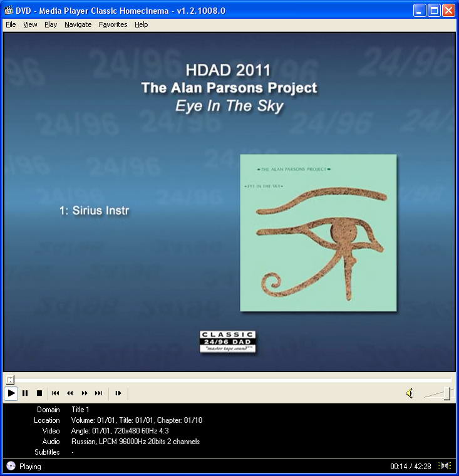
Task: Minimize the Media Player Classic window
Action: [420, 11]
